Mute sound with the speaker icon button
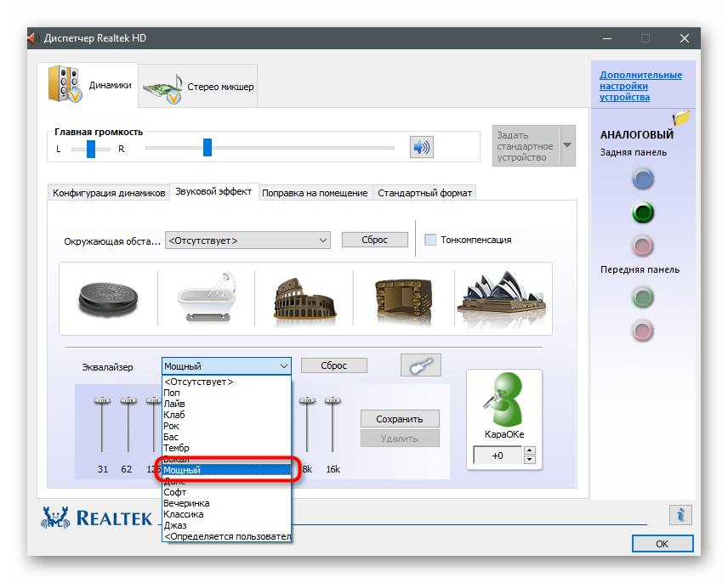The height and width of the screenshot is (583, 728). pyautogui.click(x=421, y=148)
